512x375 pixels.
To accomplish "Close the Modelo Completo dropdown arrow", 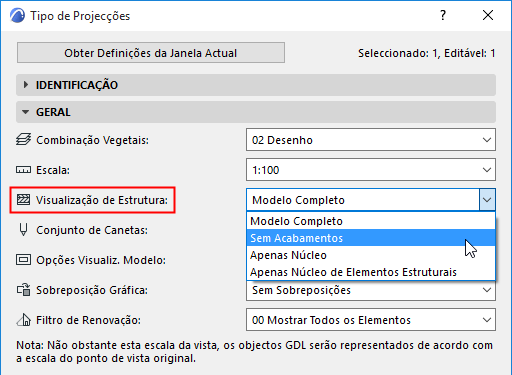I will (487, 200).
